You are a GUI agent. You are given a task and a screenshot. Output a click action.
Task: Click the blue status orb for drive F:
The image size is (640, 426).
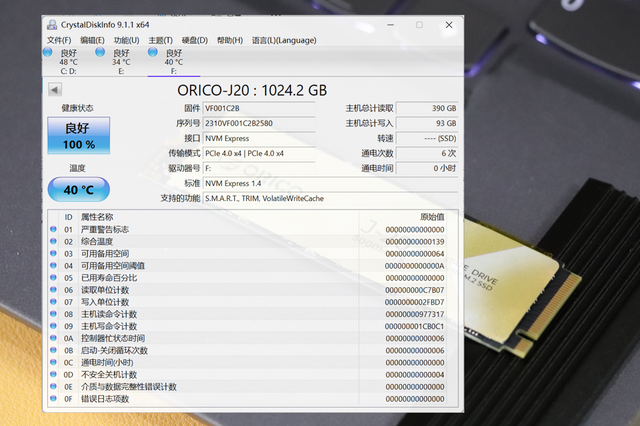pyautogui.click(x=153, y=52)
